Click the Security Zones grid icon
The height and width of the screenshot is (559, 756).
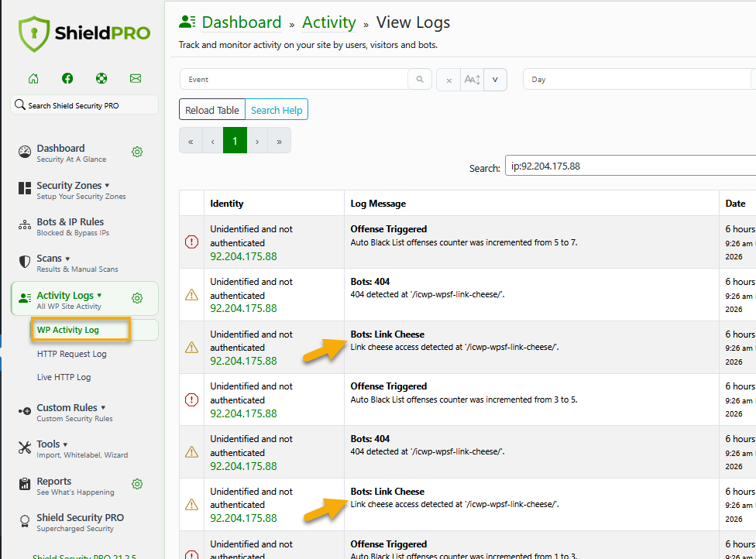click(x=25, y=188)
